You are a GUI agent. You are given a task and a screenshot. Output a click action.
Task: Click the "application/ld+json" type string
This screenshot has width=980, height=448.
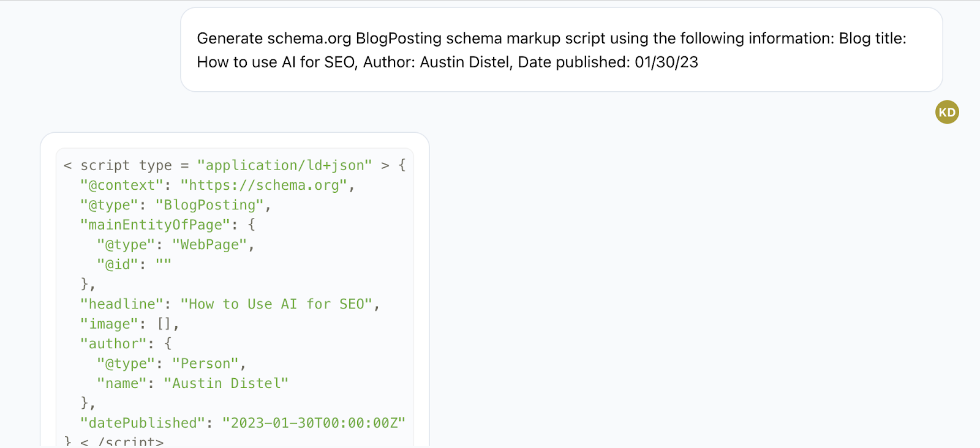tap(284, 165)
